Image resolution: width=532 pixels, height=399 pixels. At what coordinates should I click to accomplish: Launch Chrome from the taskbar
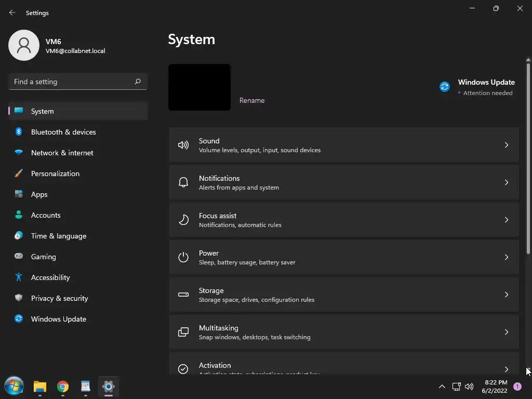coord(63,387)
